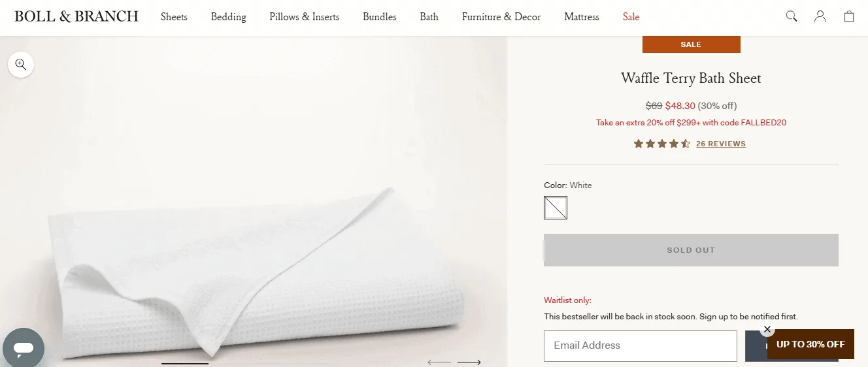This screenshot has width=868, height=367.
Task: Open the search icon in header
Action: coord(792,16)
